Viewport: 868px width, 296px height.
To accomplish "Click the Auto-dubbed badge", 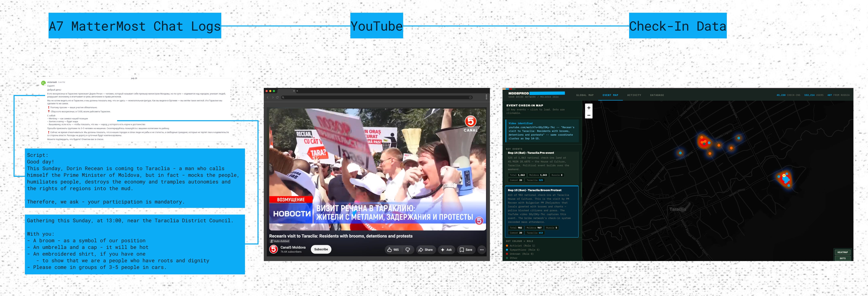I will point(279,241).
